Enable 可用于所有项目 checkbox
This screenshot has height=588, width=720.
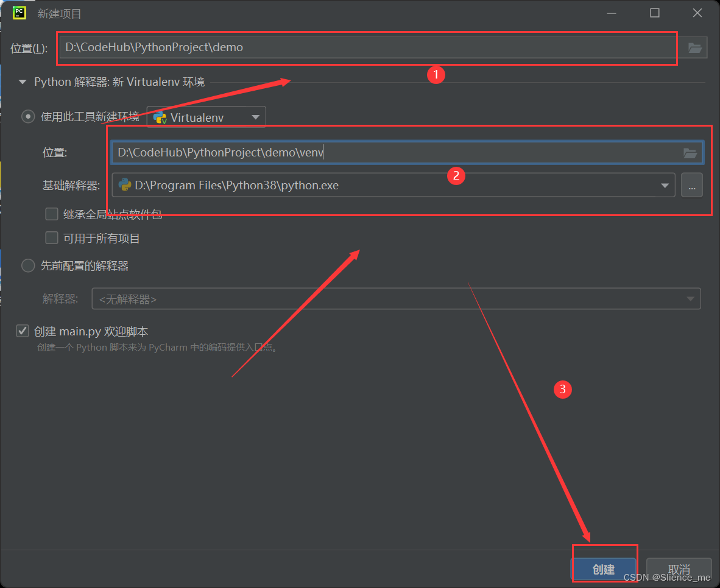51,238
